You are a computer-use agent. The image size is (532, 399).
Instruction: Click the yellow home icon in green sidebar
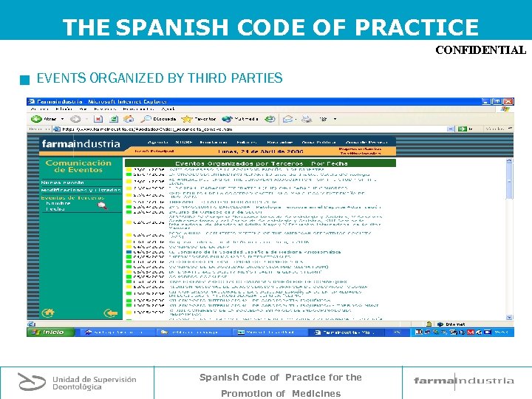coord(48,313)
